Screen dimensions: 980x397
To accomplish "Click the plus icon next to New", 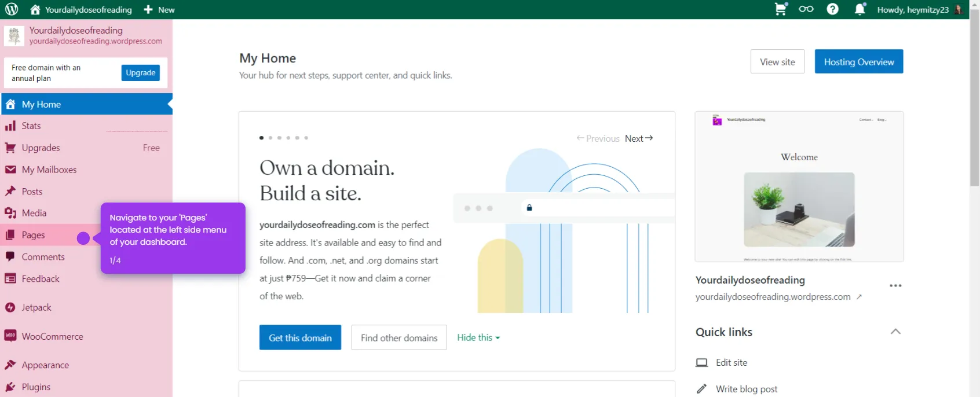I will [148, 10].
